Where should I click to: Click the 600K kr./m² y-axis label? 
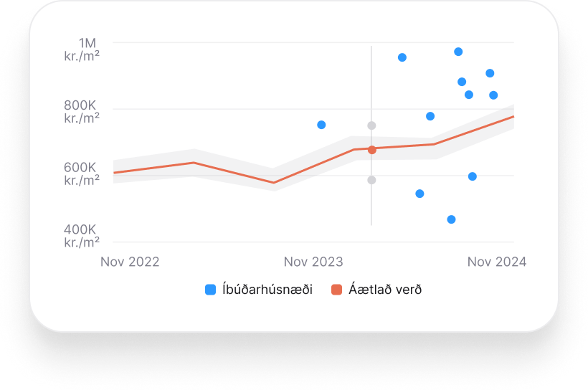click(x=82, y=173)
